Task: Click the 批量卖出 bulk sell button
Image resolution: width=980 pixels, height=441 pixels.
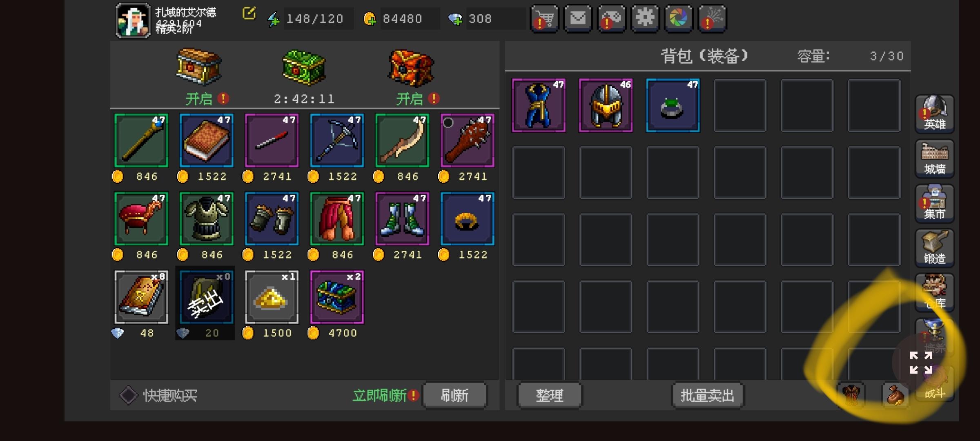Action: 708,395
